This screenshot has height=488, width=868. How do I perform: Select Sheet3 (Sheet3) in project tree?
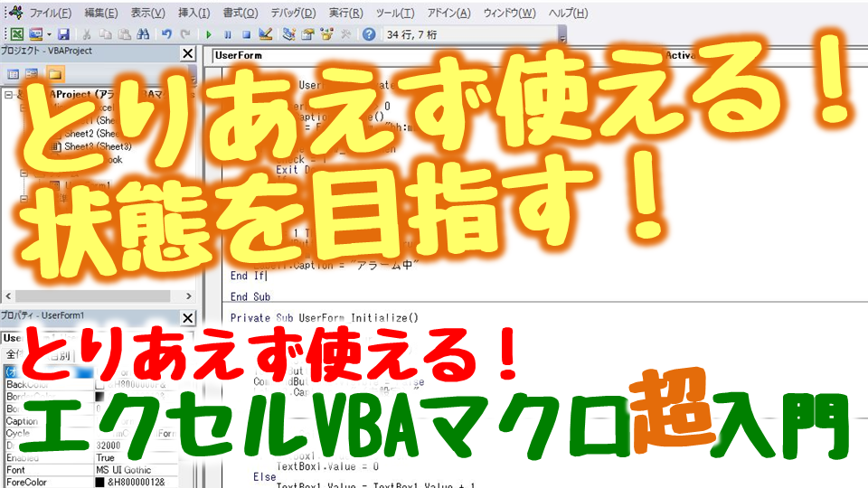point(98,146)
